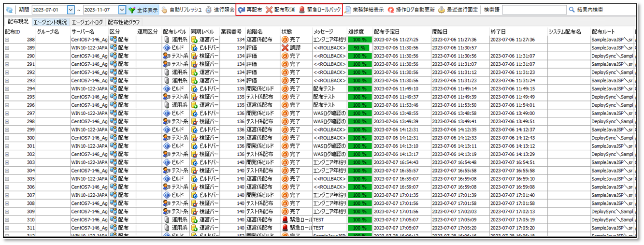Click the 配布取消 cancel distribution icon

pos(269,10)
